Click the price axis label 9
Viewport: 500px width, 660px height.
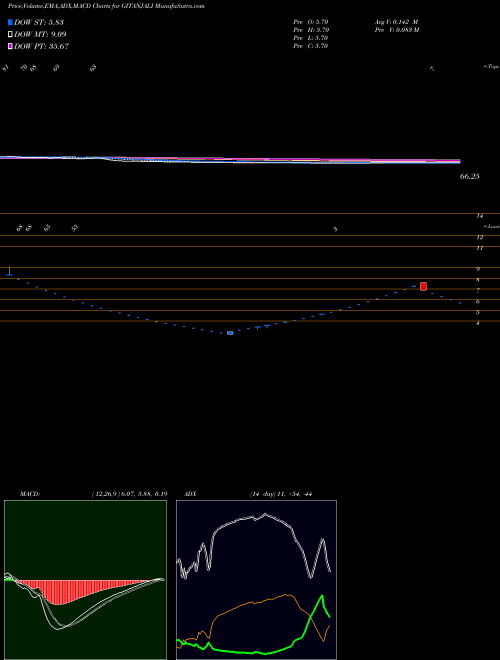tap(478, 269)
